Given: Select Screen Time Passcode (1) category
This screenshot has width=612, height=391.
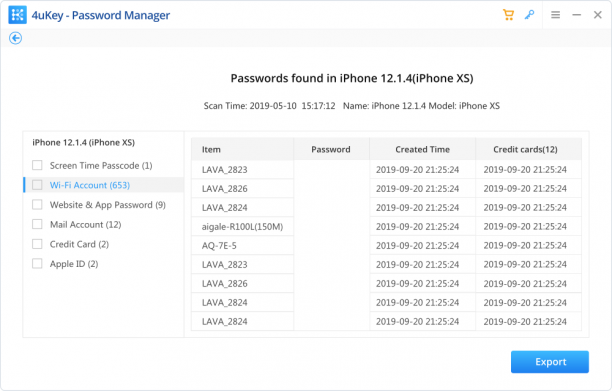Looking at the screenshot, I should 101,165.
